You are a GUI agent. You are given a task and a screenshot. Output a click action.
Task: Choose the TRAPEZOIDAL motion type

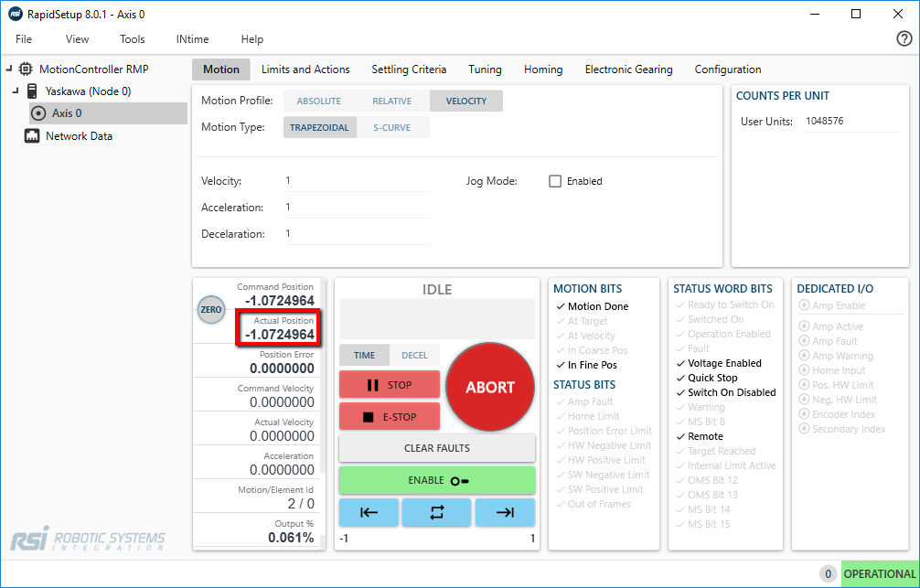click(319, 127)
